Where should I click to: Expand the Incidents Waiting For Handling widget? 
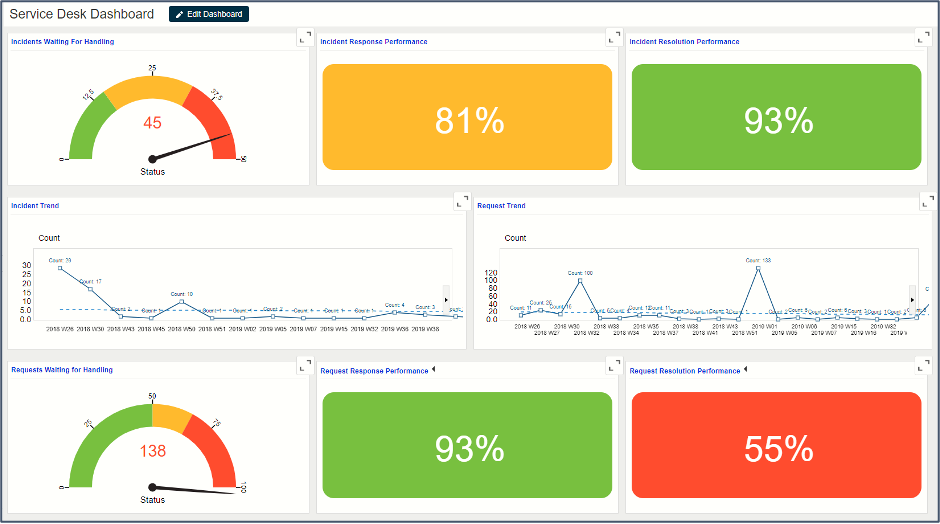click(x=305, y=37)
